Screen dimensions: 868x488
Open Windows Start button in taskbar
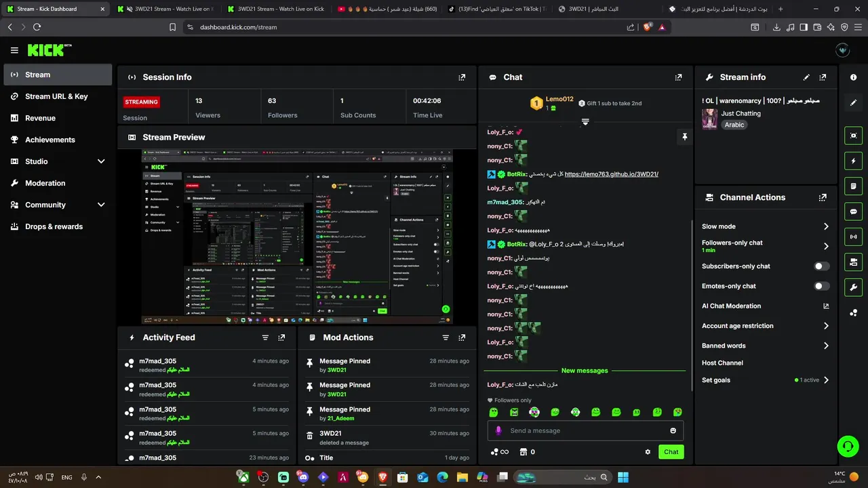(623, 477)
